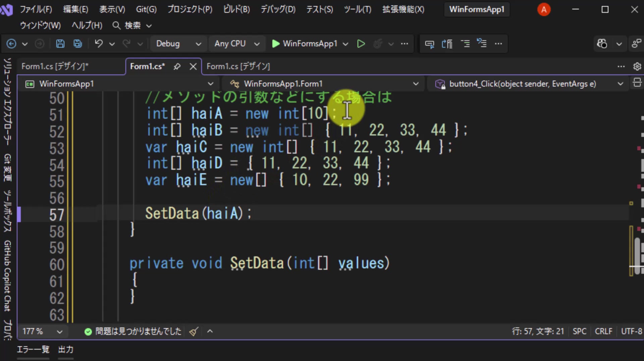644x361 pixels.
Task: Click the split editor icon beside the member dropdown
Action: (x=637, y=83)
